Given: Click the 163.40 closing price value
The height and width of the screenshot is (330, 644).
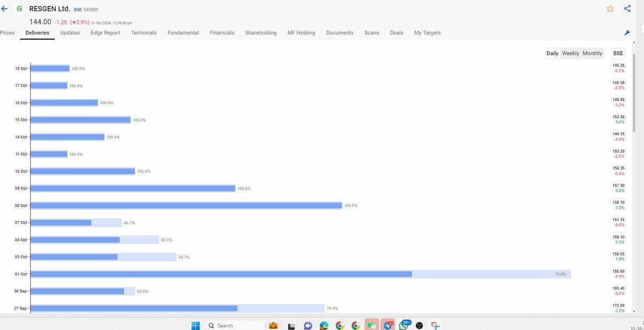Looking at the screenshot, I should 618,288.
